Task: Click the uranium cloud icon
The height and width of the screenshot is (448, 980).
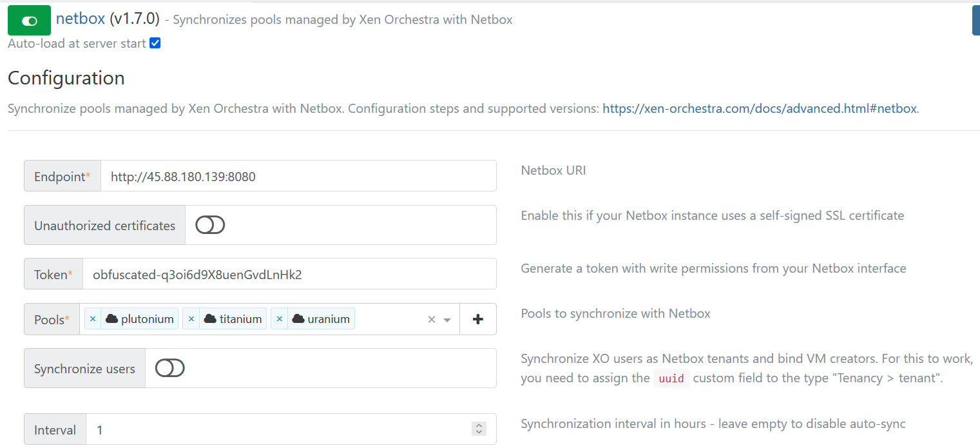Action: point(298,319)
